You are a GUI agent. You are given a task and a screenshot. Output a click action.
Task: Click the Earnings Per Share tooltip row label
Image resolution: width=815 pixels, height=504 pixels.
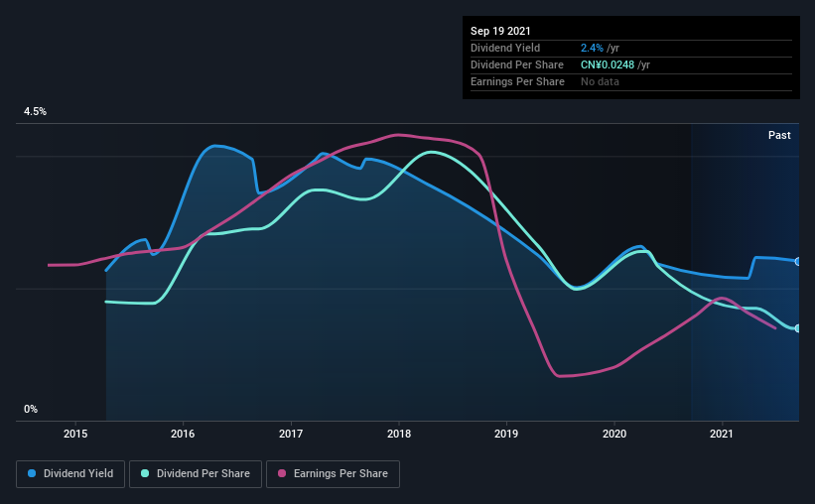pos(518,81)
